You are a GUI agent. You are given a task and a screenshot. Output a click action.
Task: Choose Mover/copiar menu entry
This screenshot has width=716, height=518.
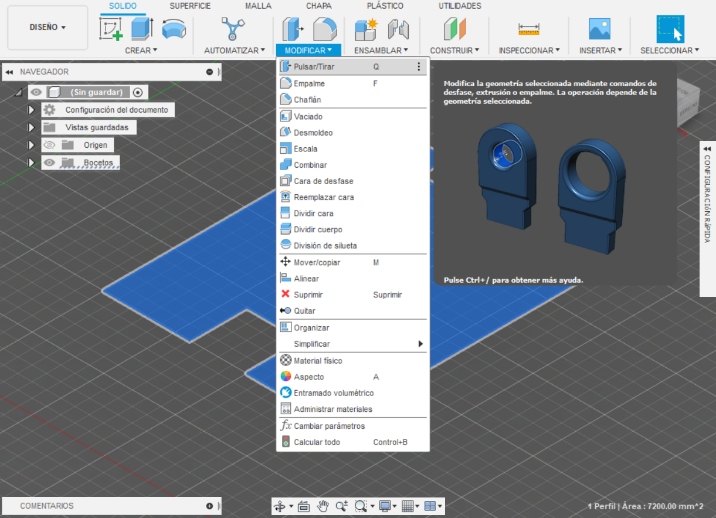[x=353, y=262]
